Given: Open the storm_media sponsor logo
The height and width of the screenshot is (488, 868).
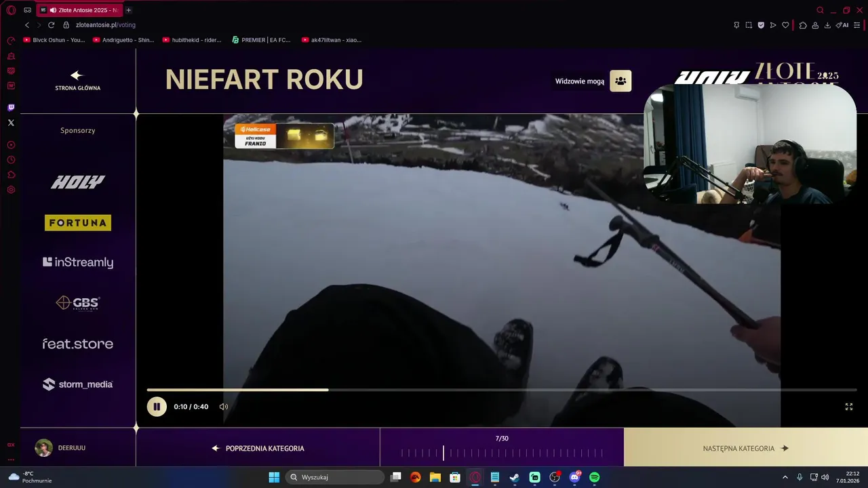Looking at the screenshot, I should tap(78, 384).
